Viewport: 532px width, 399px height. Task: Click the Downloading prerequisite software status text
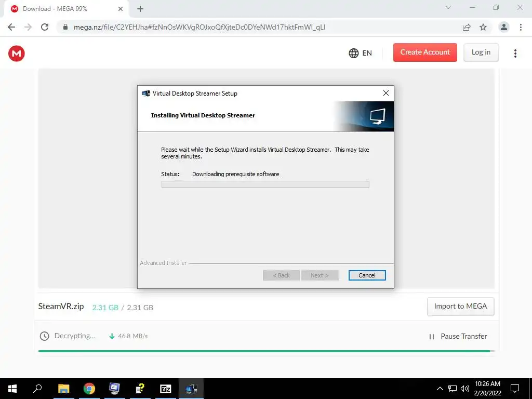click(x=235, y=174)
